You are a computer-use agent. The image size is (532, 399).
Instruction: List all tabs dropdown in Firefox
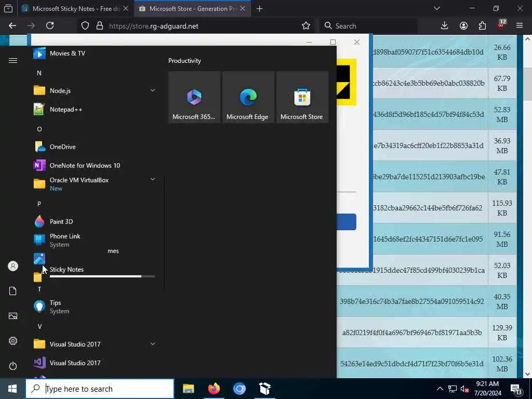pos(437,8)
